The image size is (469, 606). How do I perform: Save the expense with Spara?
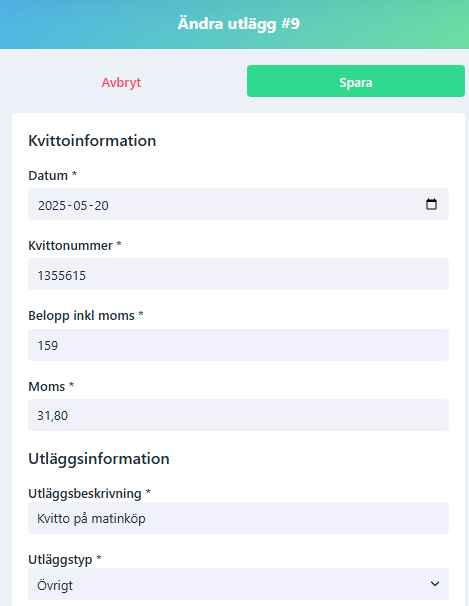pyautogui.click(x=356, y=81)
